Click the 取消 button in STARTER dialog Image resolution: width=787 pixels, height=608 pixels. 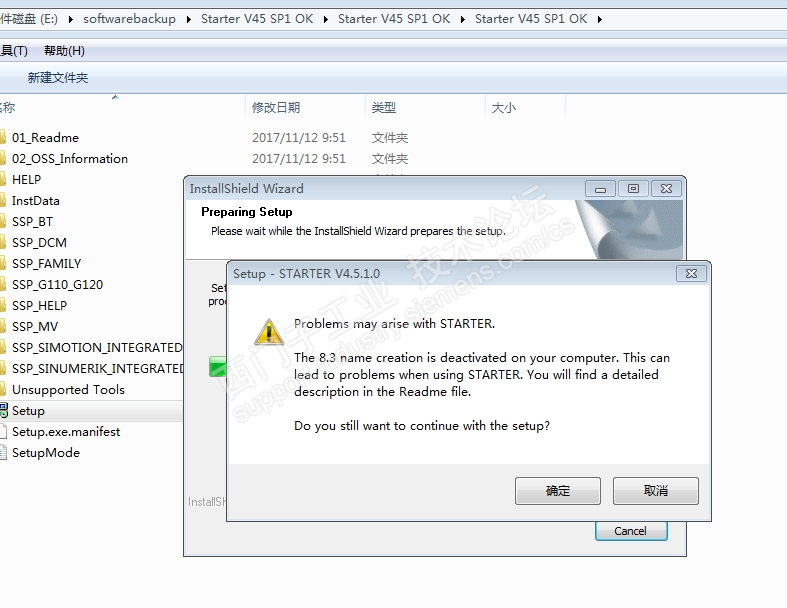pyautogui.click(x=655, y=491)
